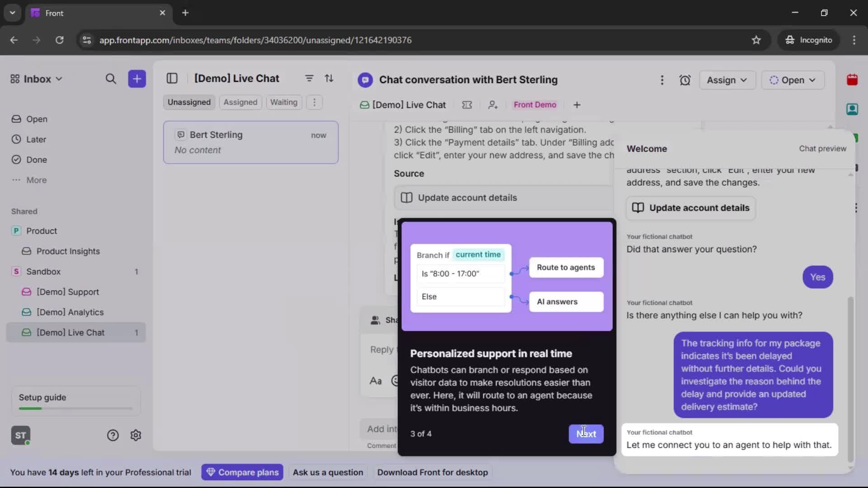Screen dimensions: 868x488
Task: Open the calendar panel on the right edge
Action: (853, 80)
